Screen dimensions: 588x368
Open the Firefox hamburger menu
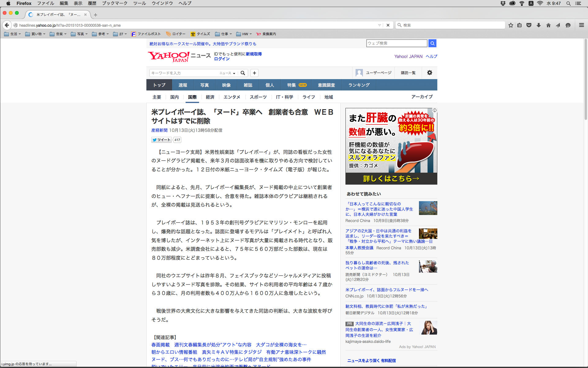(x=581, y=25)
